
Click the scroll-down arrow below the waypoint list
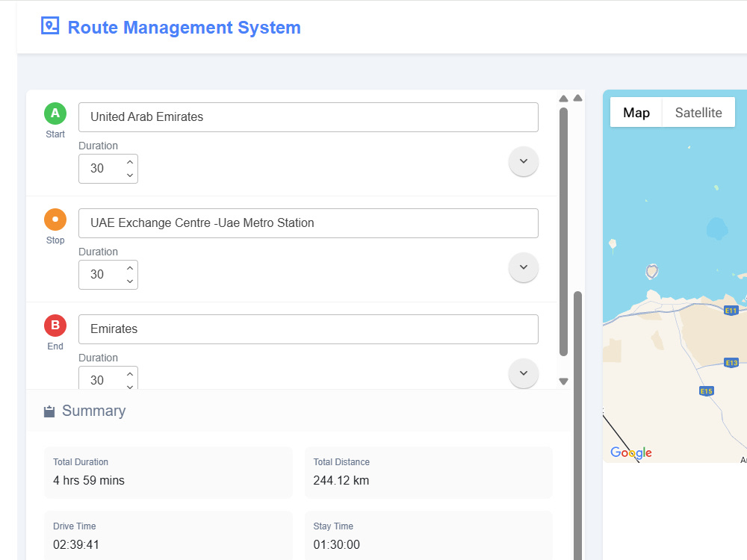coord(563,381)
